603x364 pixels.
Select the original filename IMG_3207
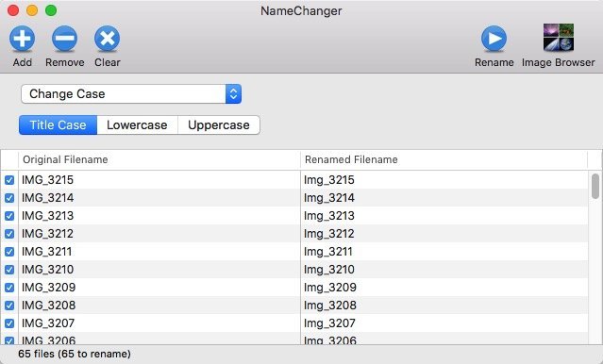(48, 323)
